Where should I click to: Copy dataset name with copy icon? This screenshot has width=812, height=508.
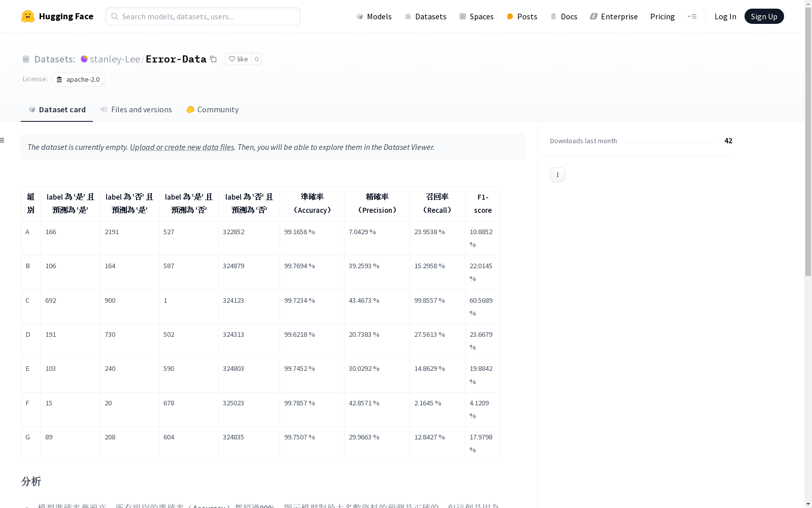pos(214,59)
